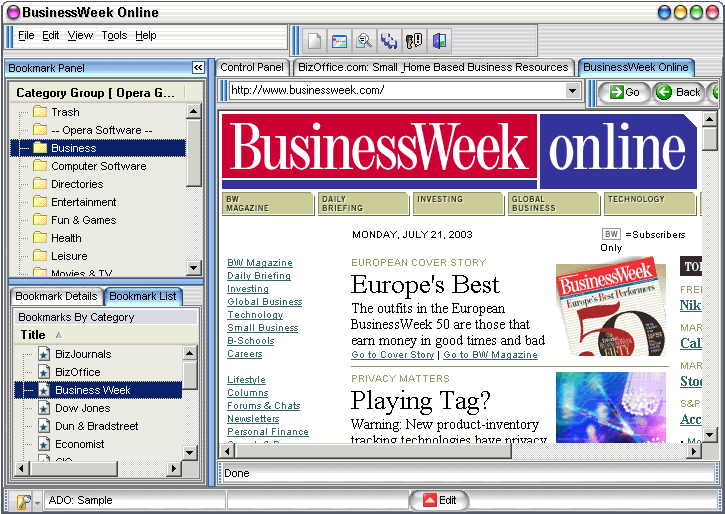725x514 pixels.
Task: Switch to Bookmark Details tab
Action: pyautogui.click(x=56, y=296)
